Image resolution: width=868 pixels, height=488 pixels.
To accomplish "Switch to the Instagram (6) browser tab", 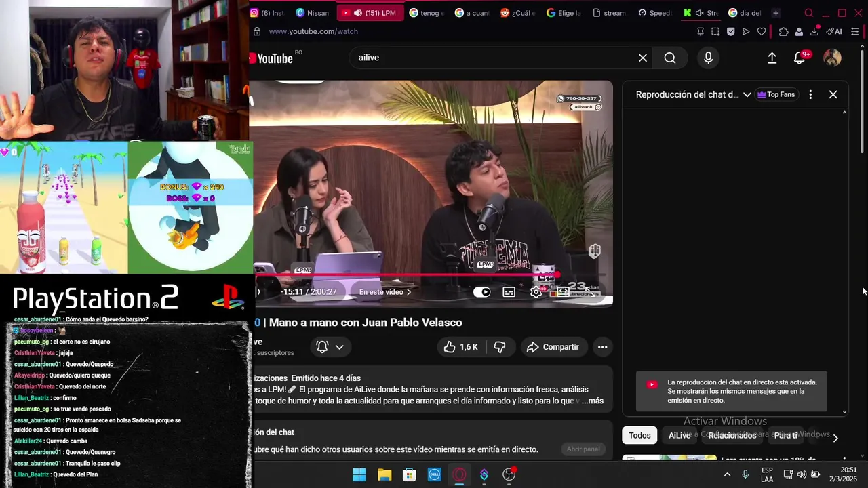I will [267, 13].
